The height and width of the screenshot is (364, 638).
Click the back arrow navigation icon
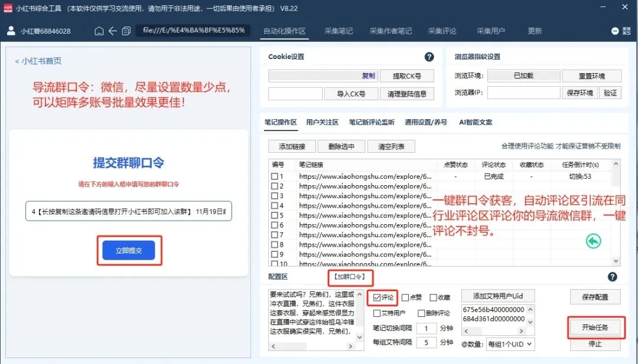[112, 31]
